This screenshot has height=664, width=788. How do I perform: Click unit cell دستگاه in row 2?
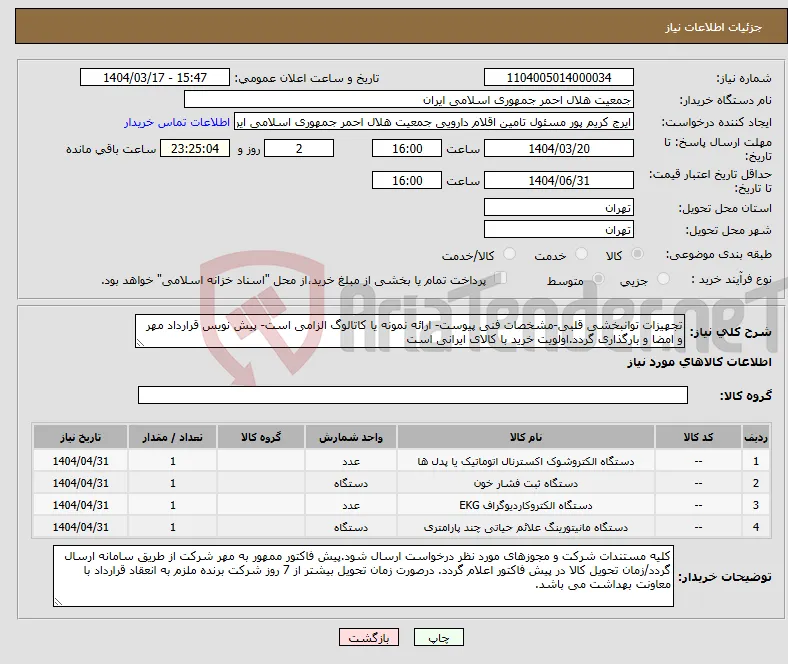[x=351, y=483]
